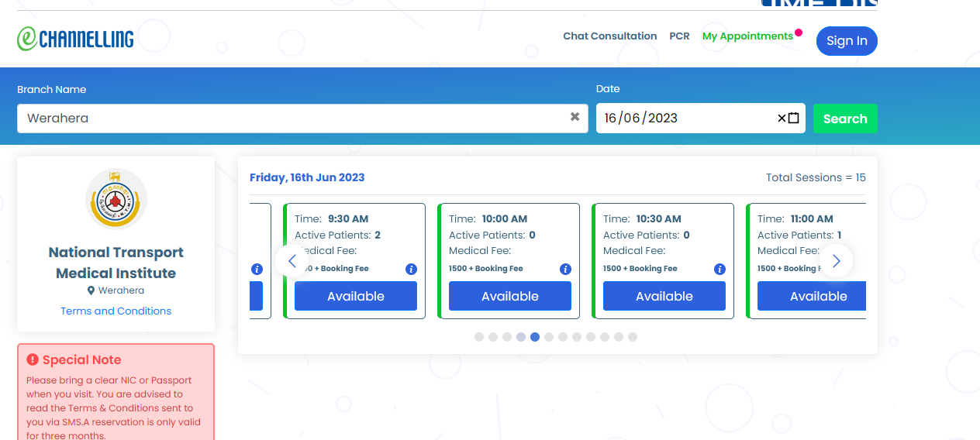Image resolution: width=980 pixels, height=440 pixels.
Task: Select the active fifth carousel page dot
Action: (x=535, y=337)
